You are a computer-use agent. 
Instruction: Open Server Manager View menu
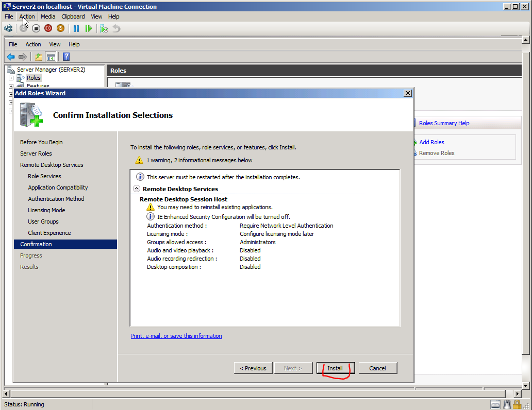(55, 44)
